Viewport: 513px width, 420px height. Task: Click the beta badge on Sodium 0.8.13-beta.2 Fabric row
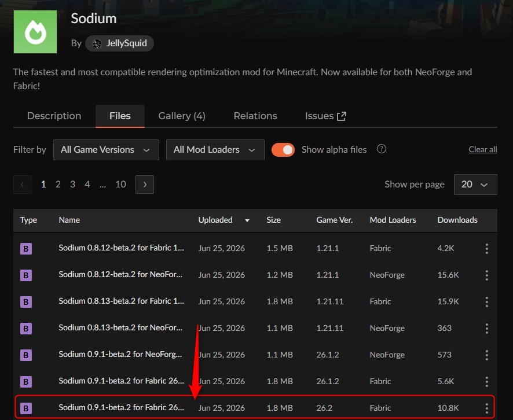point(26,301)
